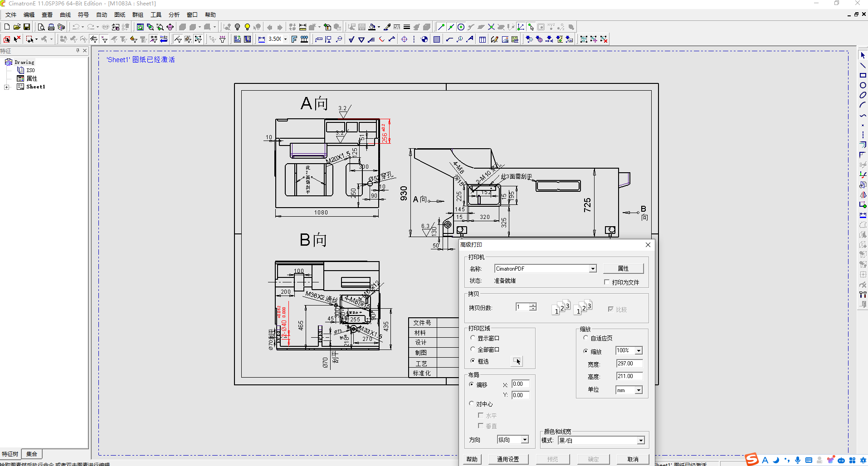The height and width of the screenshot is (466, 868).
Task: Switch to the 集合 tab
Action: [x=31, y=454]
